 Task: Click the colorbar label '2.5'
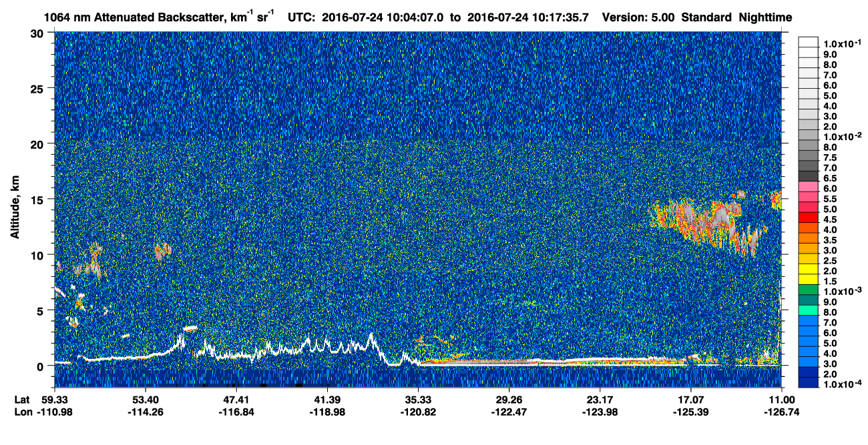831,261
